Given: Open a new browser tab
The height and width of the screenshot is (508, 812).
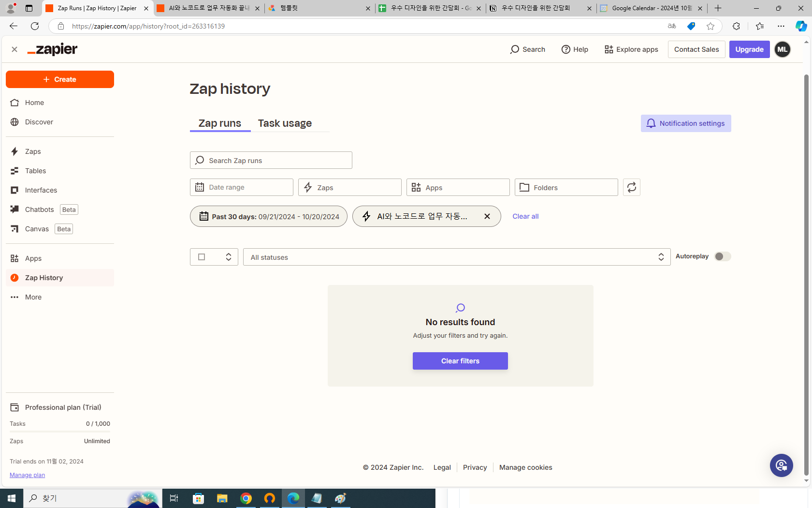Looking at the screenshot, I should coord(718,8).
